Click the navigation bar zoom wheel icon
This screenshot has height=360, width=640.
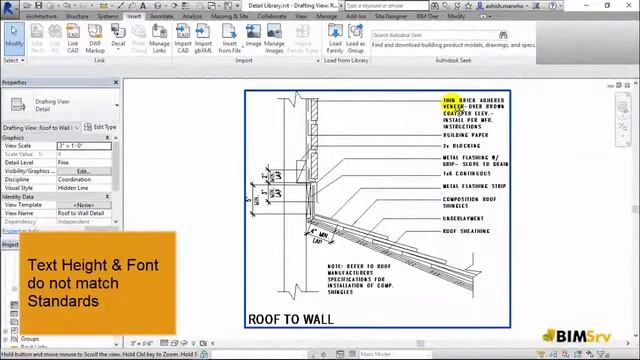tap(622, 108)
